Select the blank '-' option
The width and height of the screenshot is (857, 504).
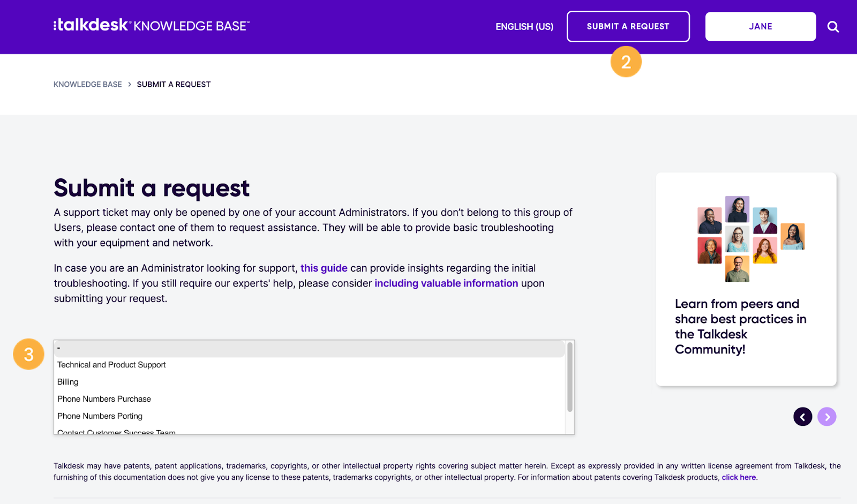(x=310, y=349)
